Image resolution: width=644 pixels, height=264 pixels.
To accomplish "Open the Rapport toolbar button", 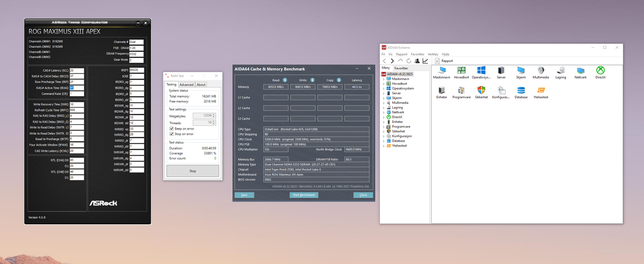I will [x=444, y=61].
